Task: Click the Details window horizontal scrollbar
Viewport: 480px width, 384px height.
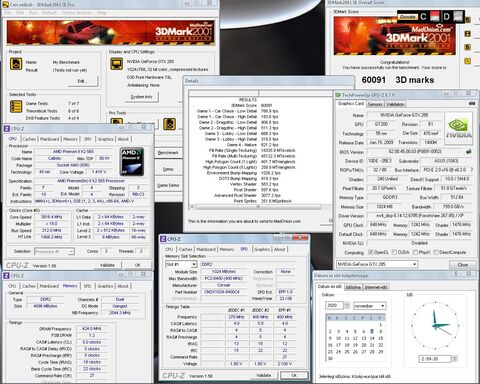Action: (257, 207)
